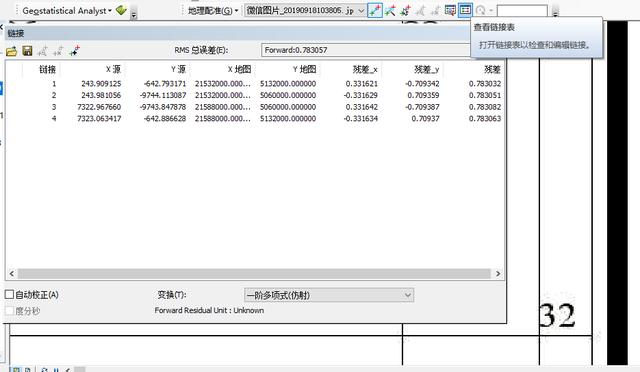Toggle the 度分秒 checkbox
This screenshot has width=640, height=372.
[x=9, y=311]
